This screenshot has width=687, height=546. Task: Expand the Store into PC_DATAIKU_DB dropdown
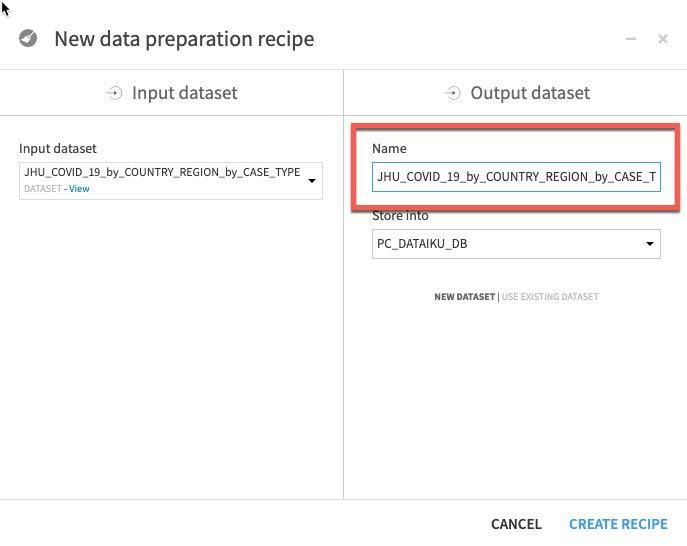(650, 244)
